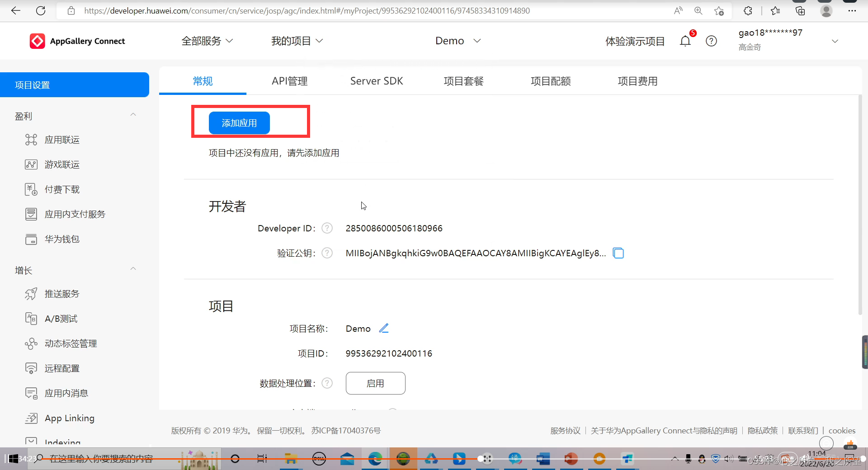Open browser collections icon
868x470 pixels.
[800, 11]
